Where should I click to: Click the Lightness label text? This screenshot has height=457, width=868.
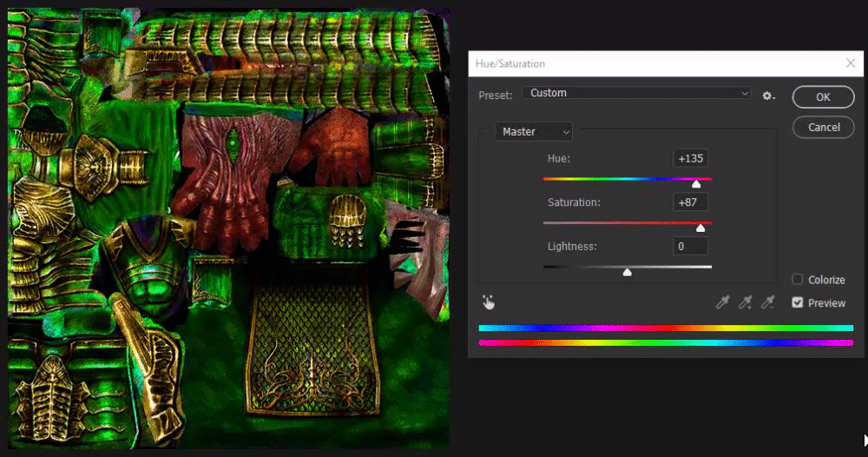572,247
